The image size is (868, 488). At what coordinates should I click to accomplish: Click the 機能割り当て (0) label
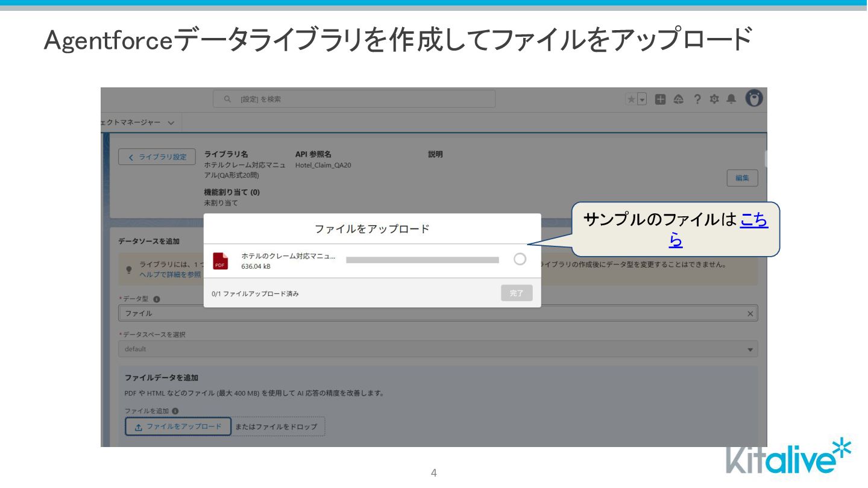tap(232, 192)
